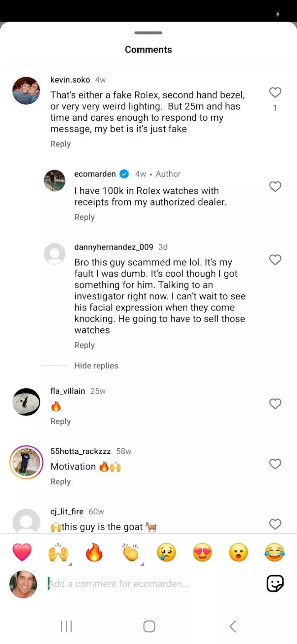Like kevin.soko's fake Rolex comment
Image resolution: width=297 pixels, height=644 pixels.
click(275, 93)
